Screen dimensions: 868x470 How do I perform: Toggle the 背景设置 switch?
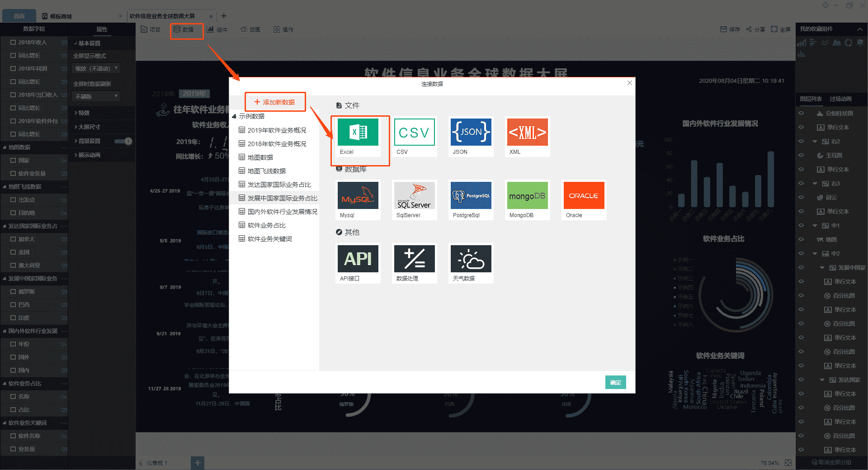click(x=123, y=141)
